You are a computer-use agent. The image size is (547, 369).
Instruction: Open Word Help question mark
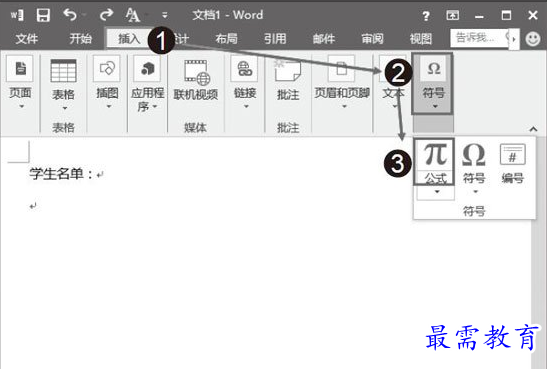point(426,16)
